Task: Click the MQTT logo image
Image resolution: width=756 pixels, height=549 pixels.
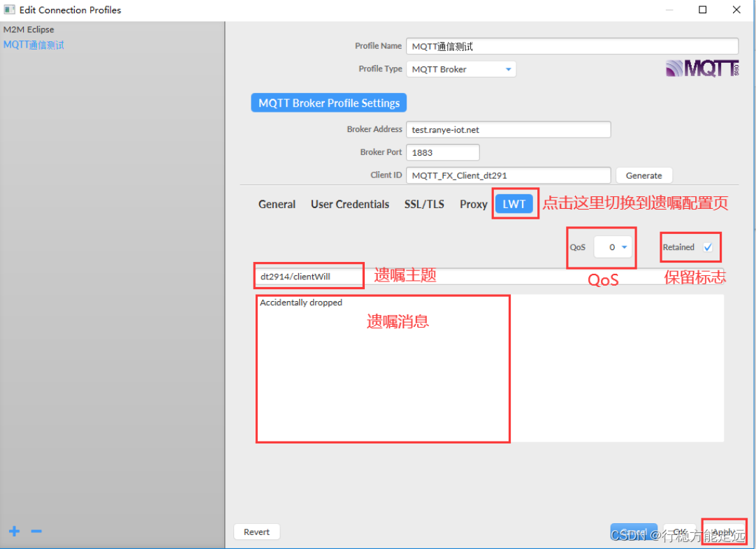Action: 702,68
